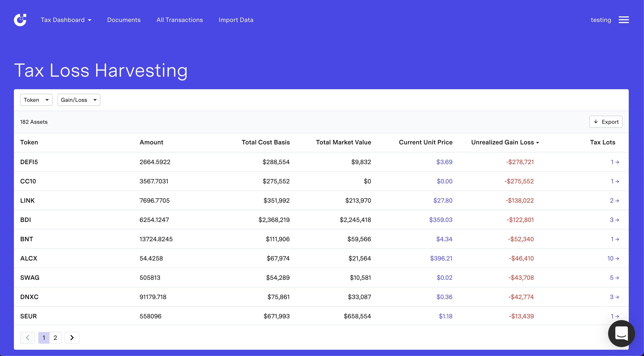Click CC10 unit price $0.00

pyautogui.click(x=445, y=181)
